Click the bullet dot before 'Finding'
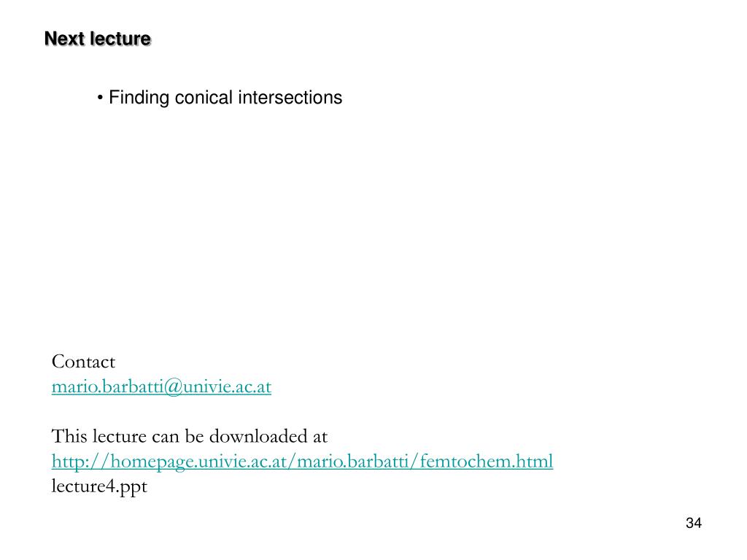This screenshot has height=560, width=747. point(100,98)
